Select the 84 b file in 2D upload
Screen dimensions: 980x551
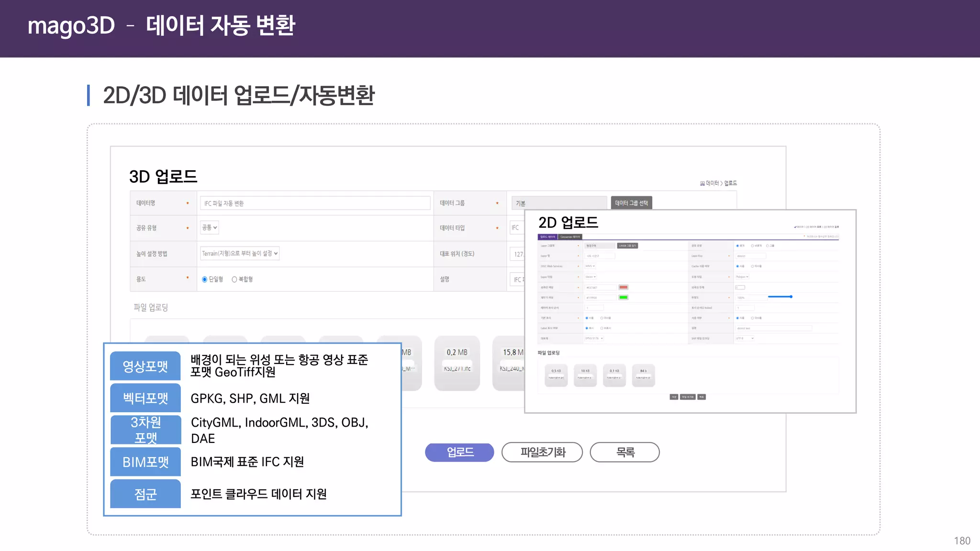tap(644, 375)
